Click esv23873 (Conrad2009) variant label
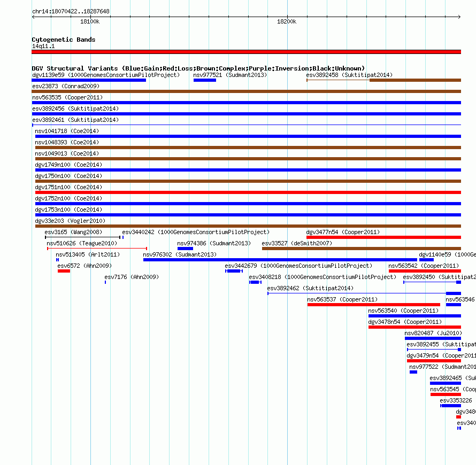476x465 pixels. [x=66, y=86]
